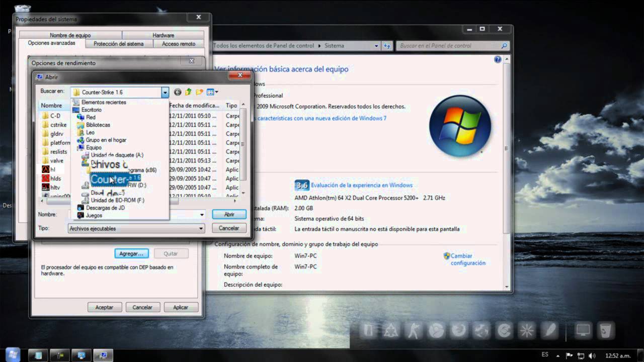Open the Opciones avanzadas tab
The height and width of the screenshot is (362, 644).
52,43
